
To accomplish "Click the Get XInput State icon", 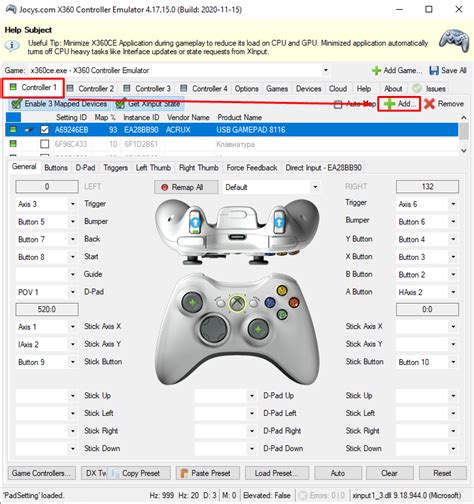I will (120, 104).
